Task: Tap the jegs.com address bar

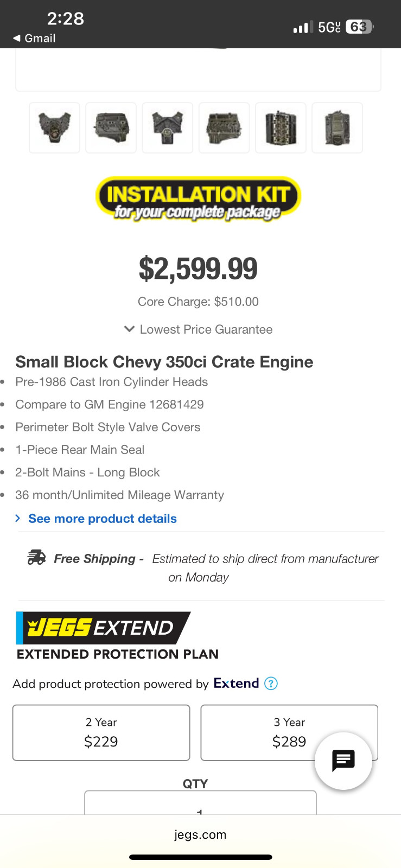Action: 200,835
